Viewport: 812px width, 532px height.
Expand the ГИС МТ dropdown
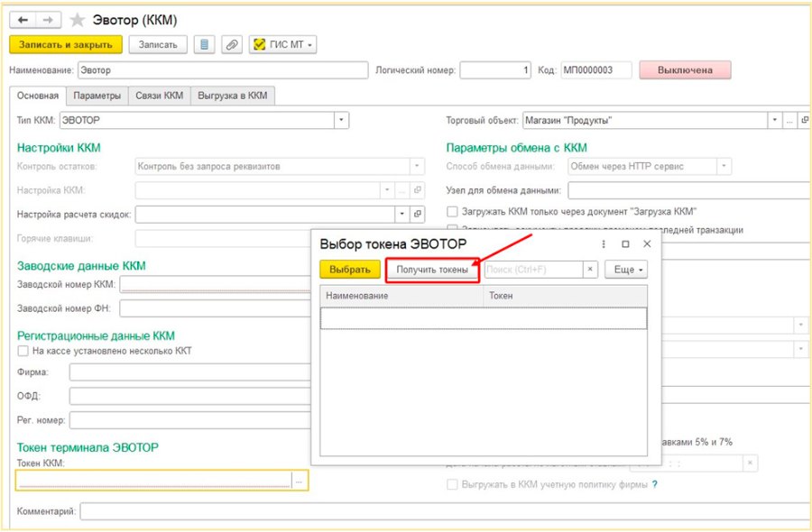tap(282, 44)
